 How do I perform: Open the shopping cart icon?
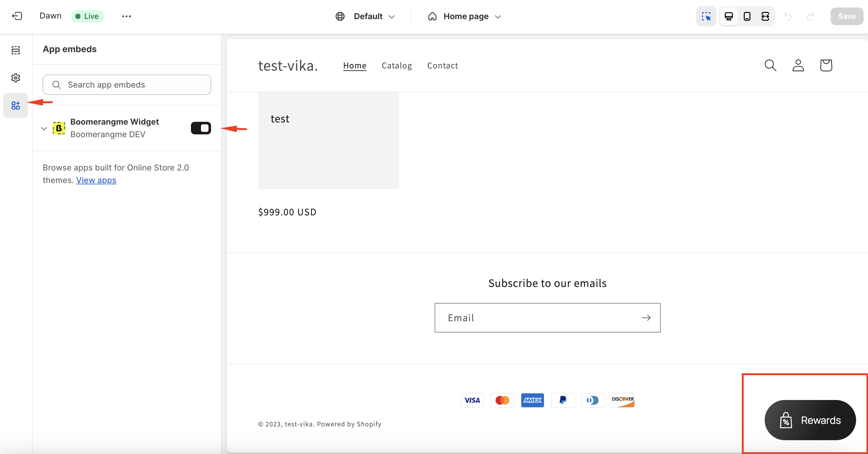[x=826, y=65]
